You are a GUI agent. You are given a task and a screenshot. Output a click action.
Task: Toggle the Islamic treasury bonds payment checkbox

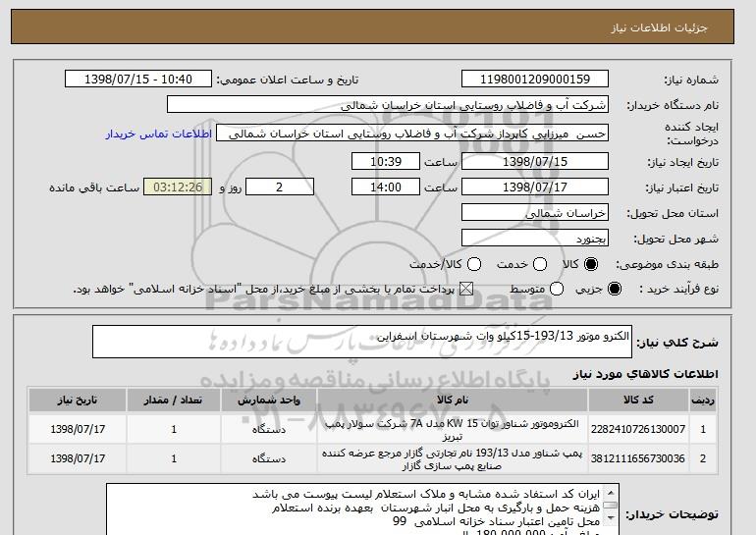point(465,289)
